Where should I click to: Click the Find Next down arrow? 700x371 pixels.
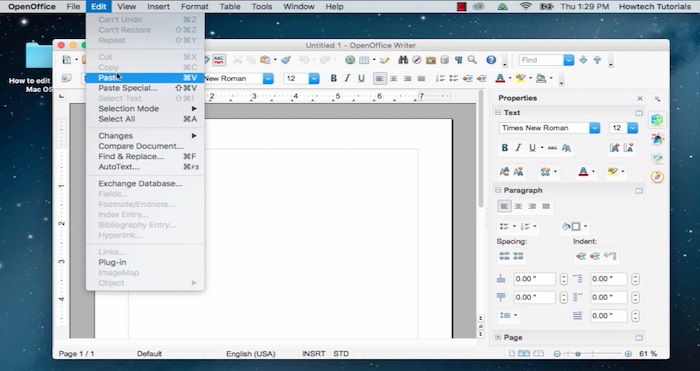(583, 60)
